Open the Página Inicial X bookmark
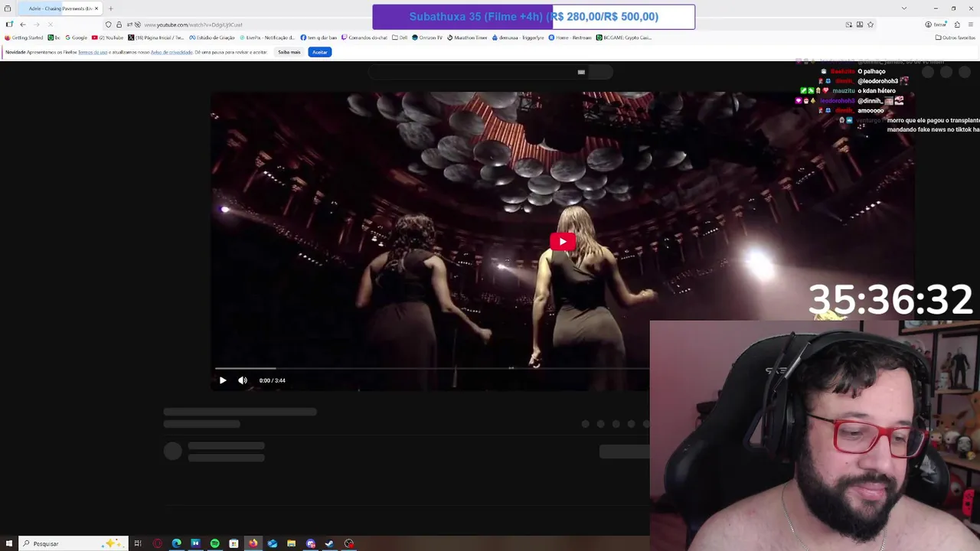Screen dimensions: 980x551 pos(156,37)
